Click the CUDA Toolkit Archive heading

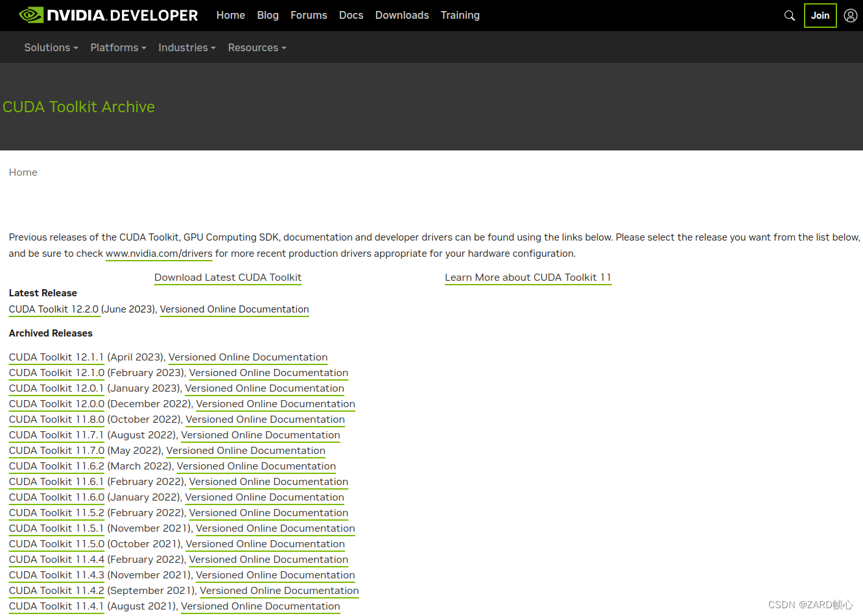pyautogui.click(x=78, y=107)
